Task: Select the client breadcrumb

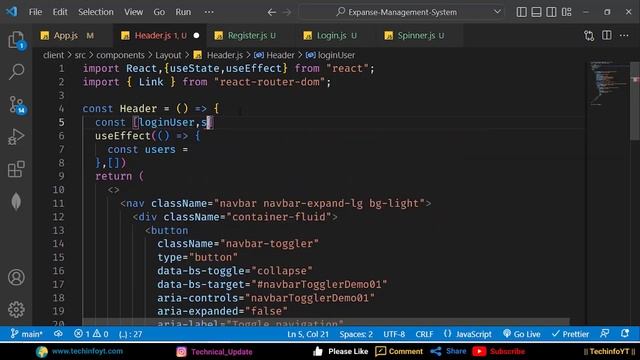Action: click(x=53, y=55)
